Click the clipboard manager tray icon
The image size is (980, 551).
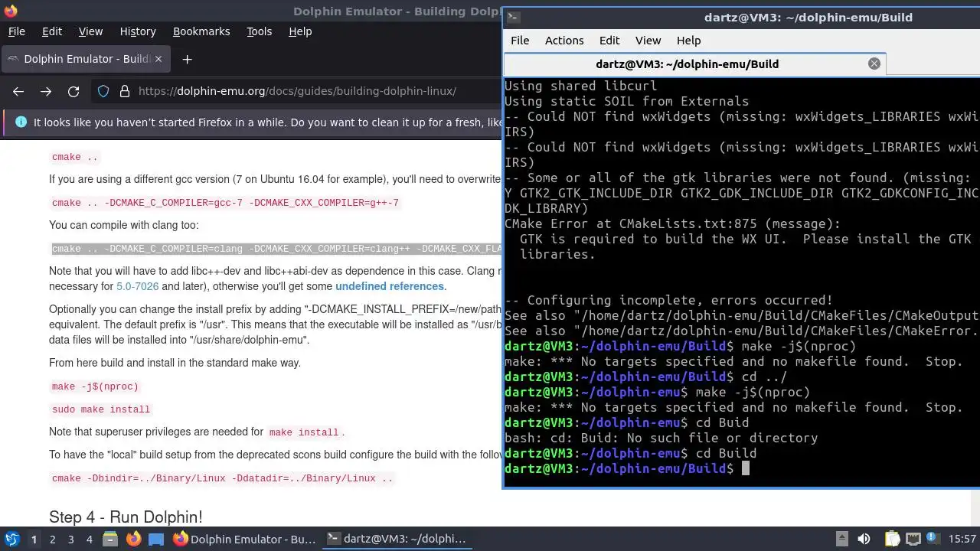(x=892, y=539)
